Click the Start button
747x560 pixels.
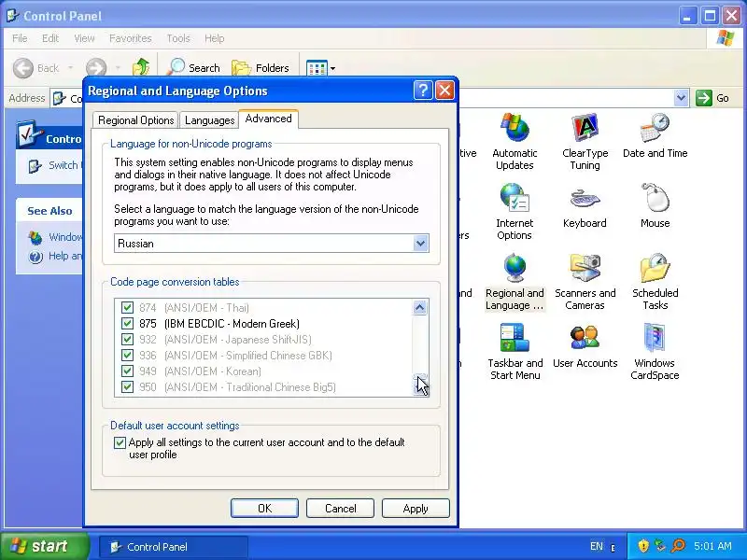point(45,546)
